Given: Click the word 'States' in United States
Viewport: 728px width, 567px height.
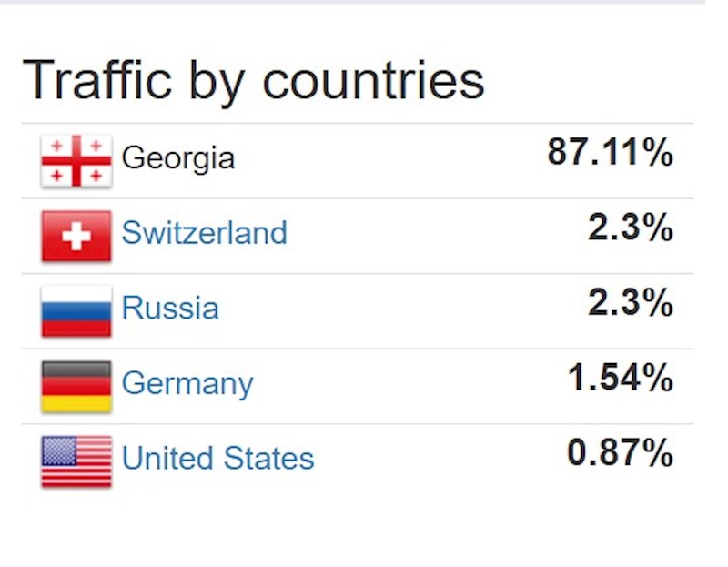Looking at the screenshot, I should tap(268, 459).
